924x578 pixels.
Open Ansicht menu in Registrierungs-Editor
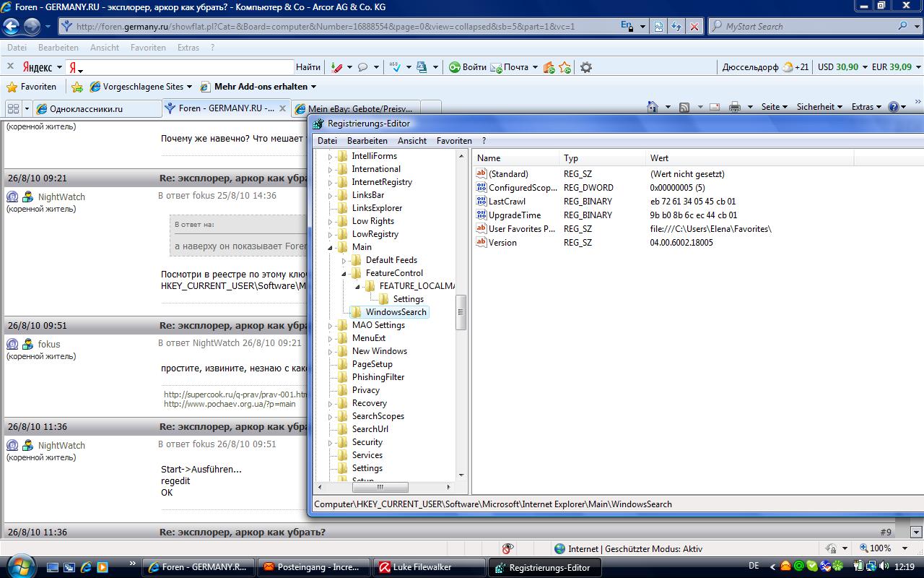(x=412, y=141)
